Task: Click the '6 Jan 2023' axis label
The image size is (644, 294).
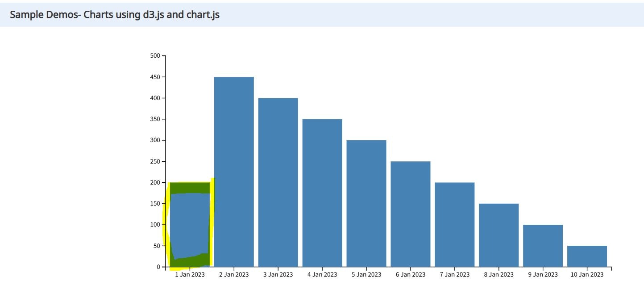Action: 411,274
